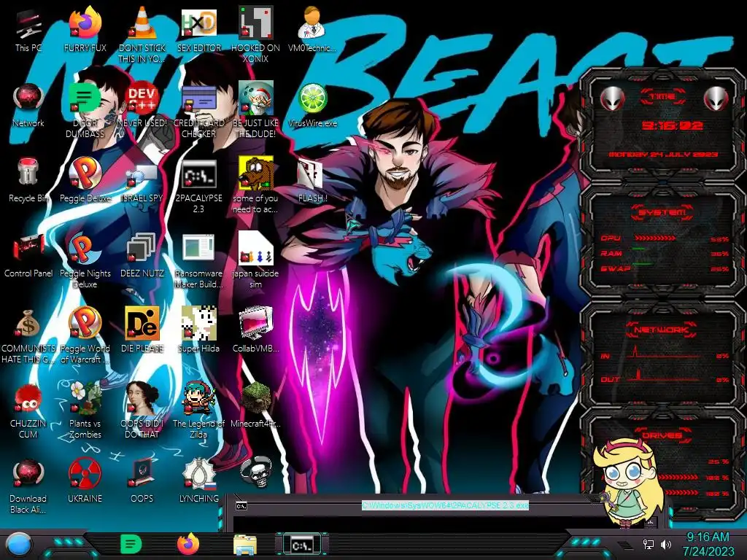
Task: Click the NETWORK gadget OUT graph
Action: pyautogui.click(x=664, y=374)
